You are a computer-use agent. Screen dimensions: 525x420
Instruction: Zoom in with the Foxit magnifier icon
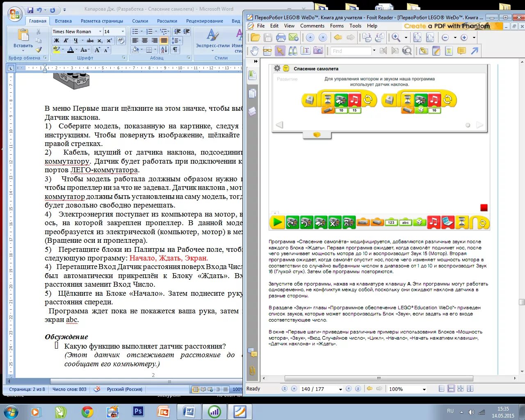[x=396, y=38]
